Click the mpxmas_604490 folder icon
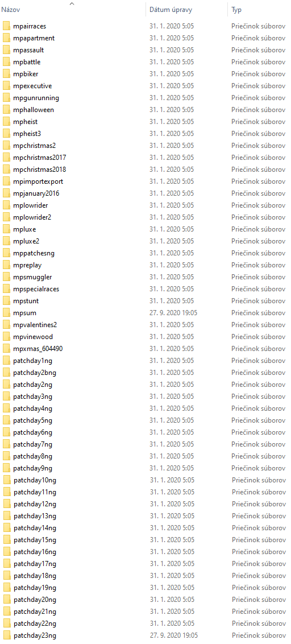Image resolution: width=291 pixels, height=644 pixels. (x=6, y=349)
